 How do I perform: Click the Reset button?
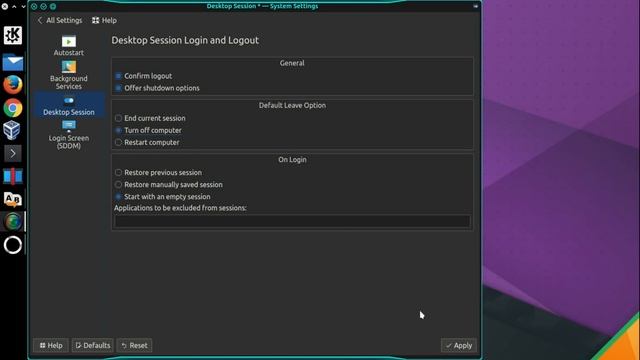point(134,345)
